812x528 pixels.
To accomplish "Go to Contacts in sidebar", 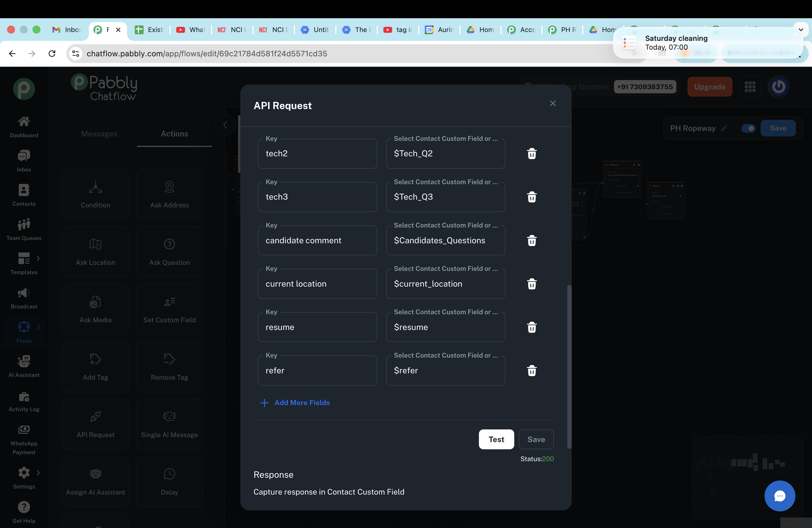I will [24, 195].
